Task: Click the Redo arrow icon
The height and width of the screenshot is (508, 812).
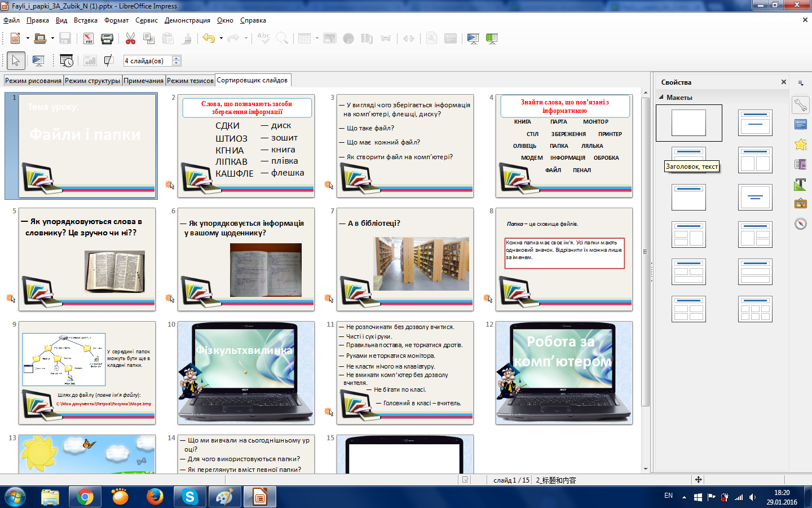Action: 233,38
